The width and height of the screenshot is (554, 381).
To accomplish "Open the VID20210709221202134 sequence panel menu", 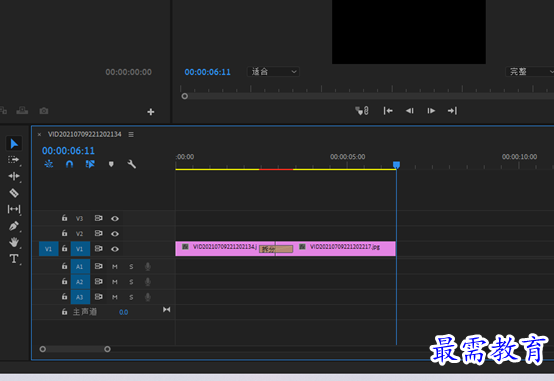I will [131, 134].
